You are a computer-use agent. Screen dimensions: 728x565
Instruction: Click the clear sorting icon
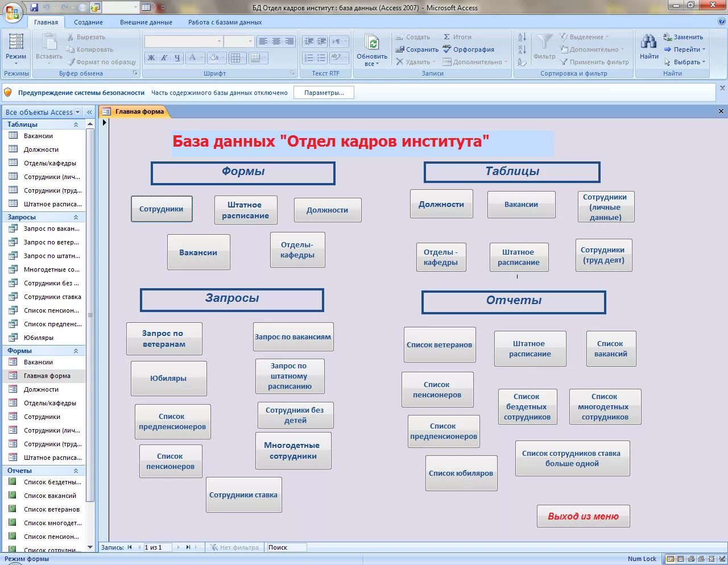coord(522,62)
